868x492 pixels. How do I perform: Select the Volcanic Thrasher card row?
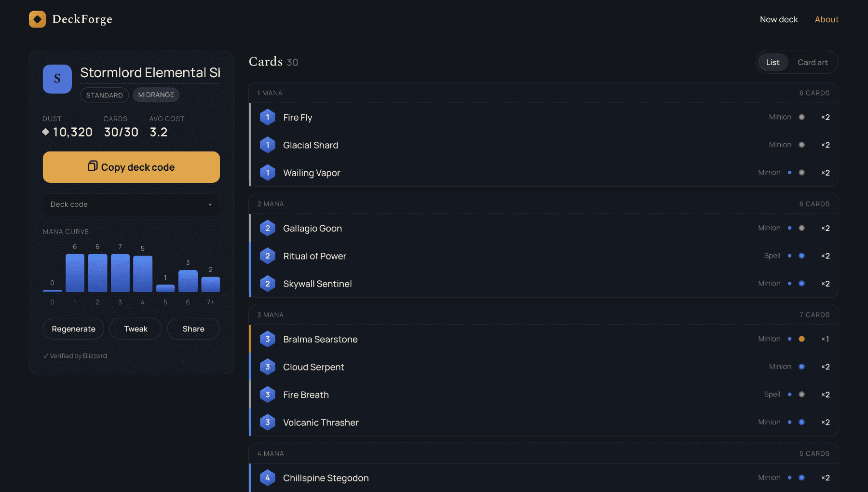point(543,423)
